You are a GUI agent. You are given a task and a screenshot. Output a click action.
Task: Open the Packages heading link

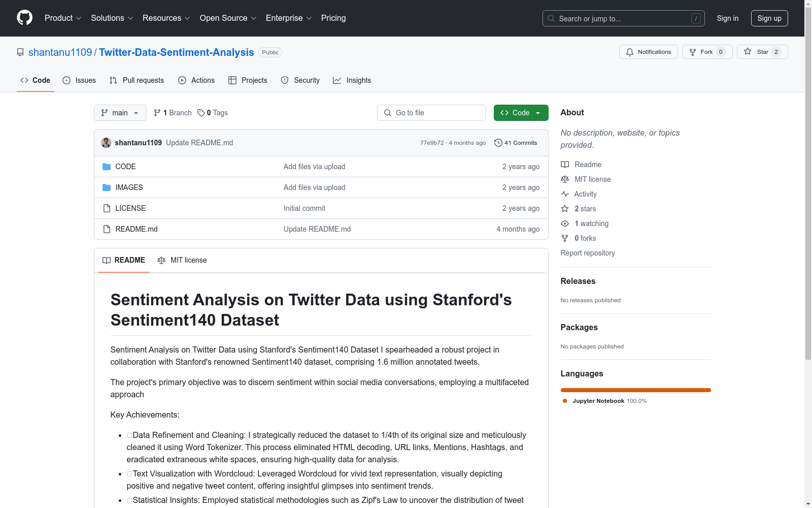[579, 327]
